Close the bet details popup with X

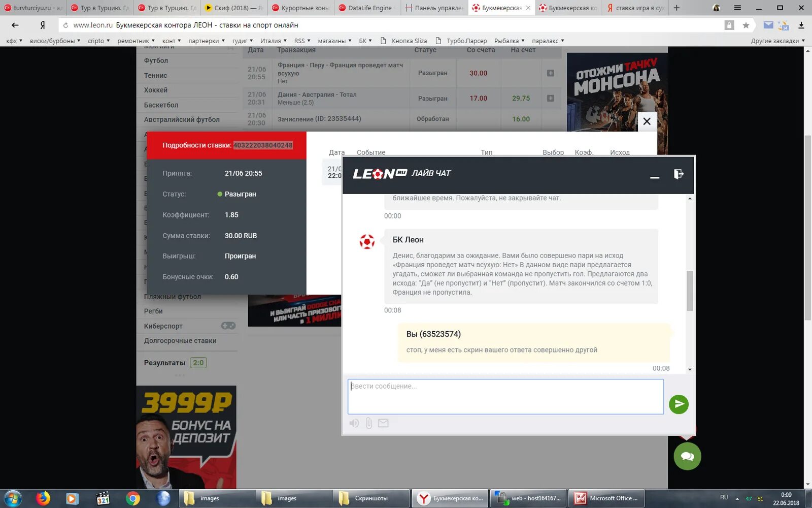(647, 121)
